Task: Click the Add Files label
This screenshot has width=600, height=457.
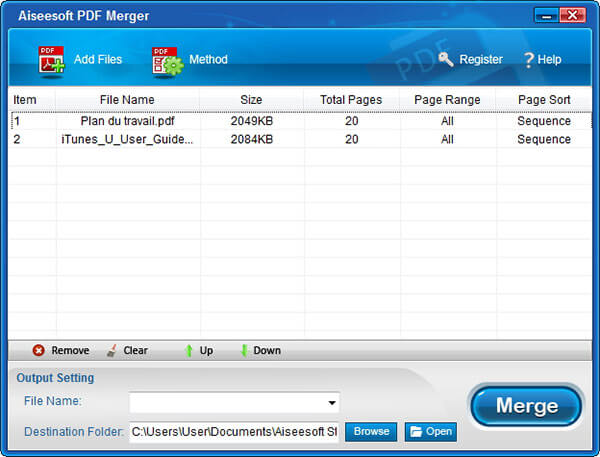Action: coord(98,59)
